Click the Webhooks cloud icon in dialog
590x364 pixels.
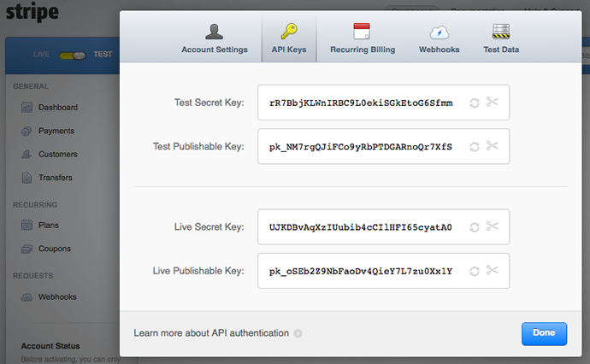(440, 32)
